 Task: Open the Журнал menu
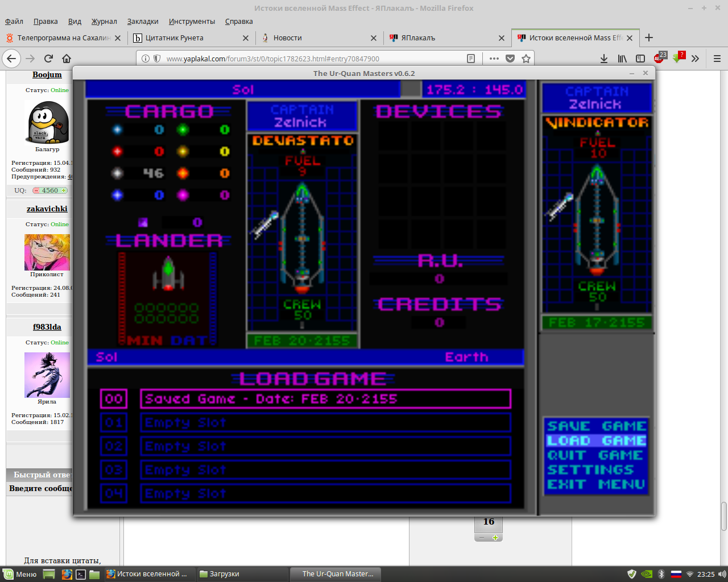[x=104, y=21]
